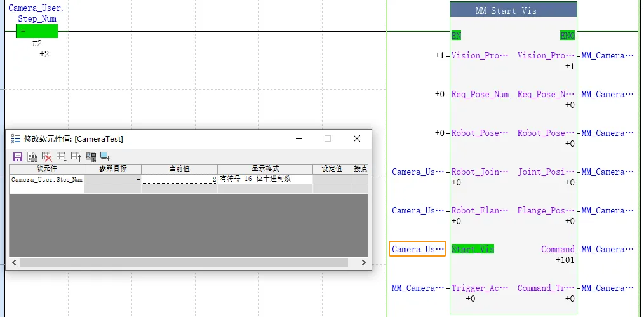Click Camera_Us… operand wired to Robot_Join…
Image resolution: width=644 pixels, height=317 pixels.
pyautogui.click(x=418, y=172)
